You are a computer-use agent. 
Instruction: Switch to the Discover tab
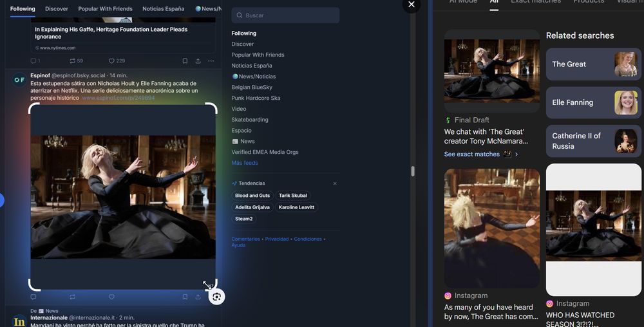coord(57,8)
